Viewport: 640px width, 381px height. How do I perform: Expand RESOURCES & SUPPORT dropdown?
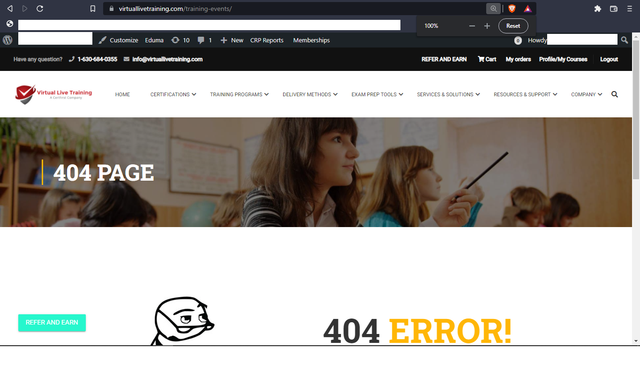[525, 94]
